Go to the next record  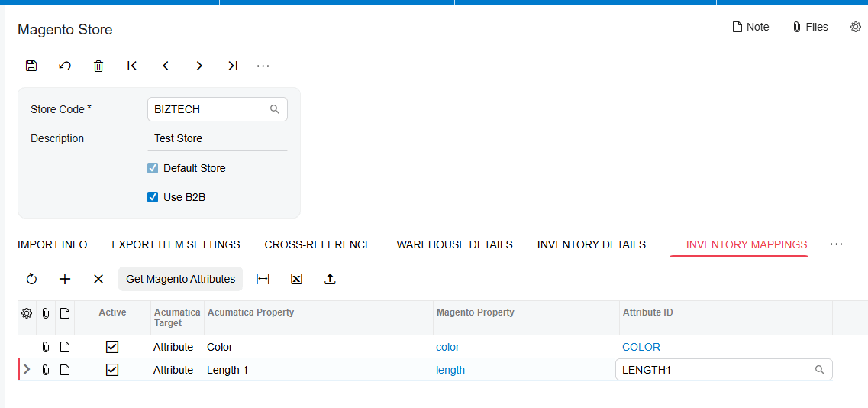[x=199, y=66]
